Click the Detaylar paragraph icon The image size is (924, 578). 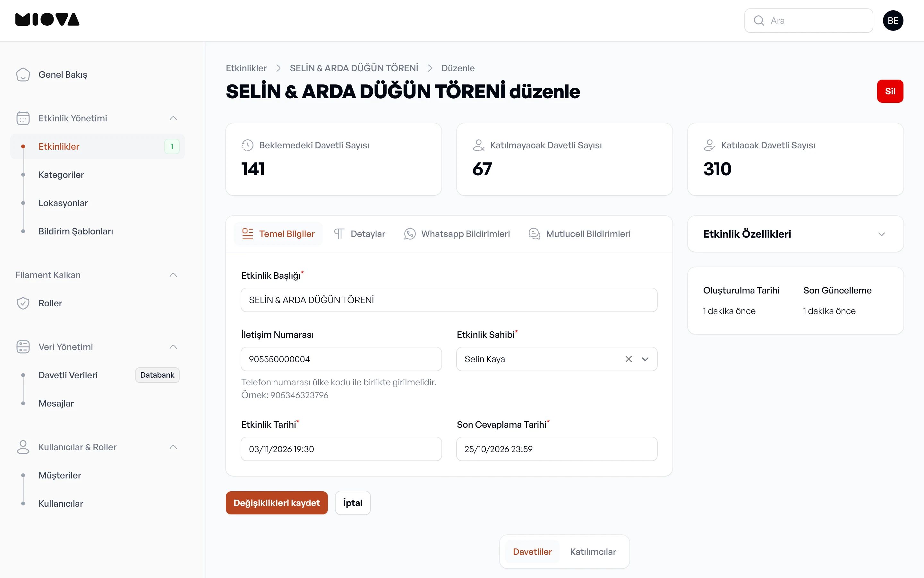pyautogui.click(x=339, y=234)
